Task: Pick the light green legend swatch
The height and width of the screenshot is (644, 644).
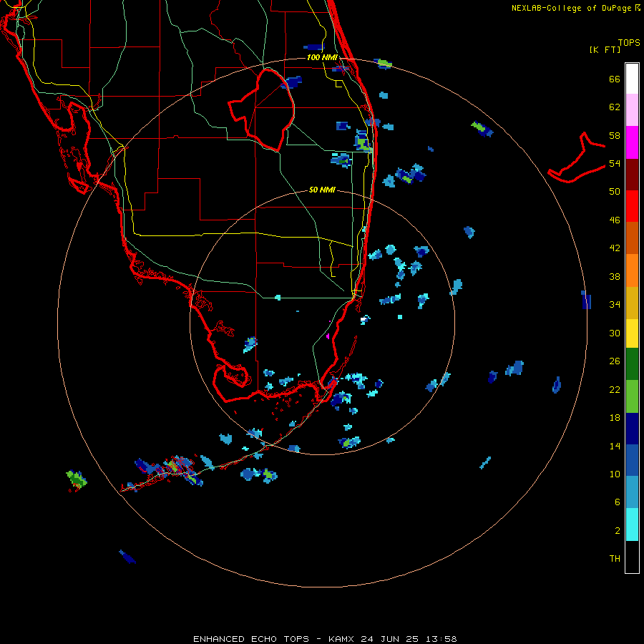Action: point(632,396)
